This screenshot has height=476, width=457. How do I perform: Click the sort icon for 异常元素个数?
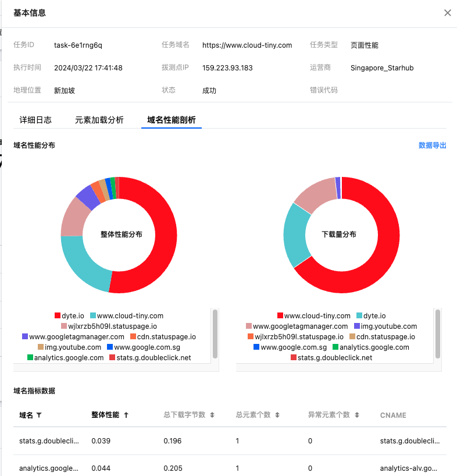(x=359, y=415)
